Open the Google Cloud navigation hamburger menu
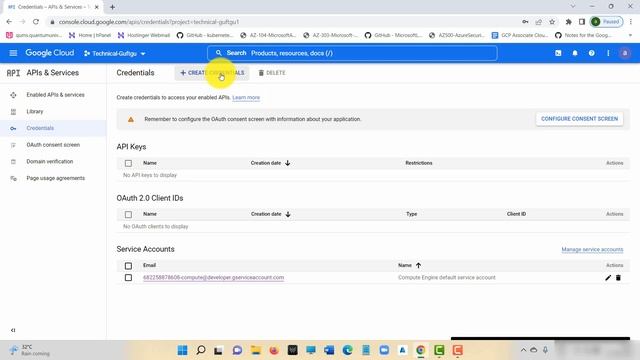 (13, 53)
